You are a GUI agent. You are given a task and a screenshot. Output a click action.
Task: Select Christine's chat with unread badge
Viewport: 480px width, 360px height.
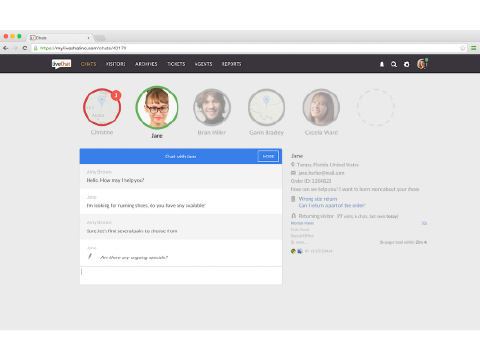coord(102,107)
